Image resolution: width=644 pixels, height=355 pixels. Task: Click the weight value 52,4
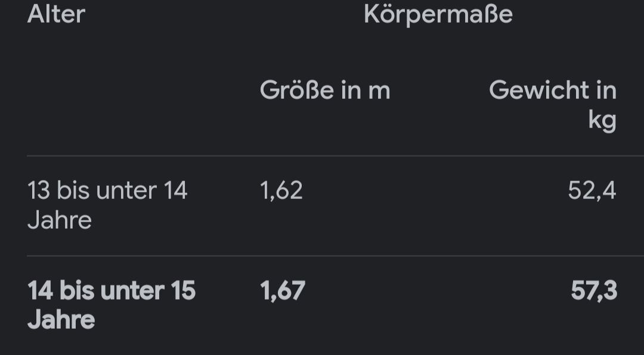(592, 191)
